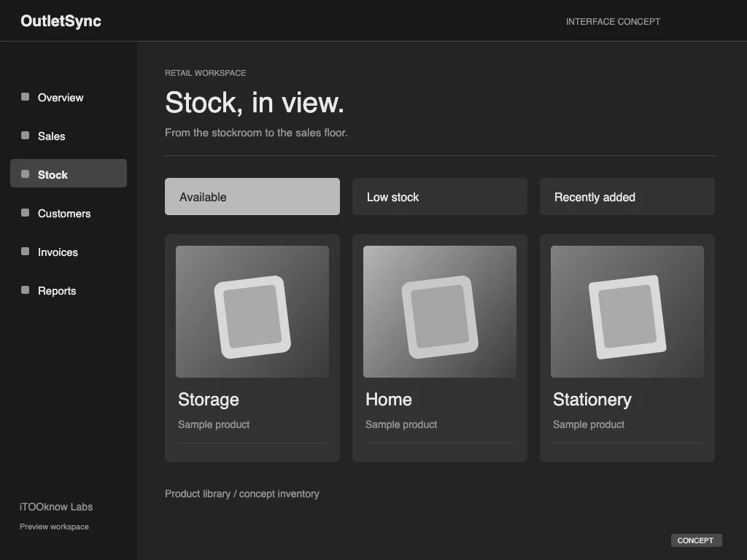Click the square icon beside Sales
Image resolution: width=747 pixels, height=560 pixels.
pos(26,135)
